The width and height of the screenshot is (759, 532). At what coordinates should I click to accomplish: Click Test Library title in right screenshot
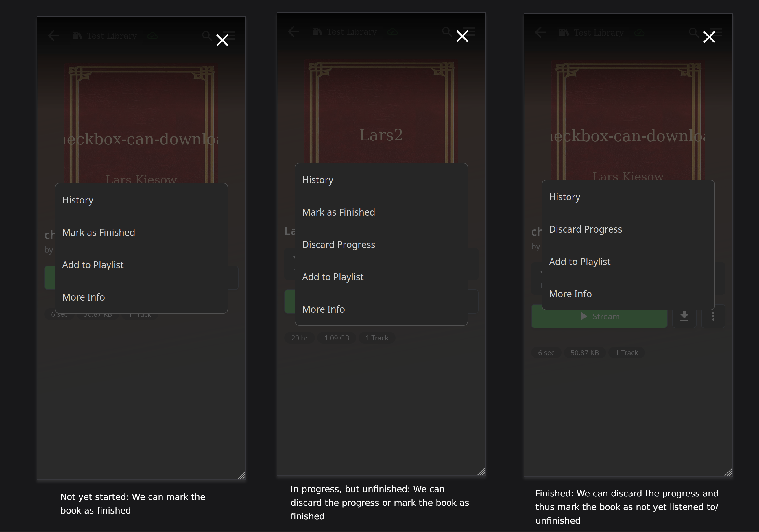599,33
